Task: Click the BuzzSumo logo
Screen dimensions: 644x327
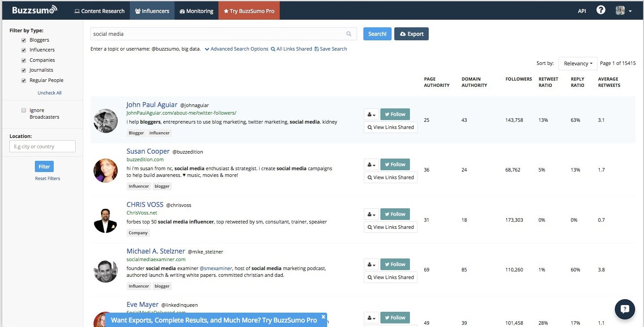Action: 34,10
